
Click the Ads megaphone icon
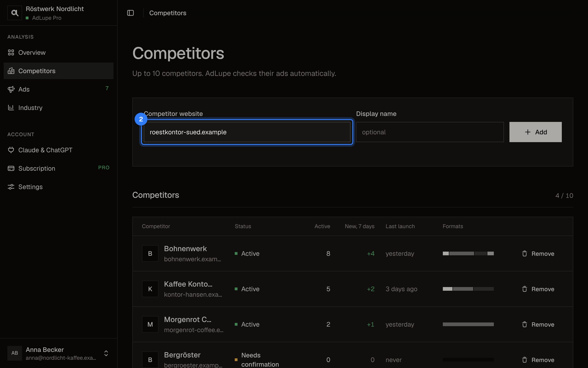point(11,89)
